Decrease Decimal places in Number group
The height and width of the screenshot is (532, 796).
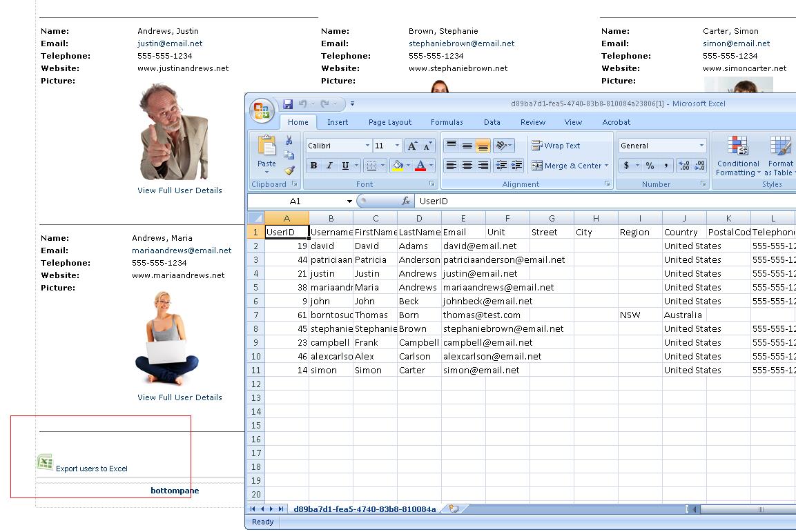[x=699, y=166]
